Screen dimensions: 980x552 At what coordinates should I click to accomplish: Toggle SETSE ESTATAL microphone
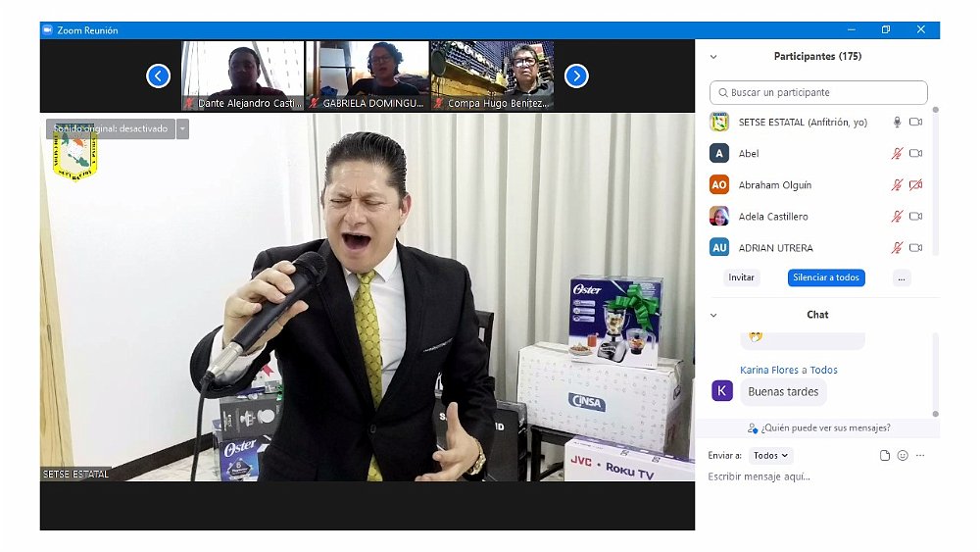(x=896, y=123)
